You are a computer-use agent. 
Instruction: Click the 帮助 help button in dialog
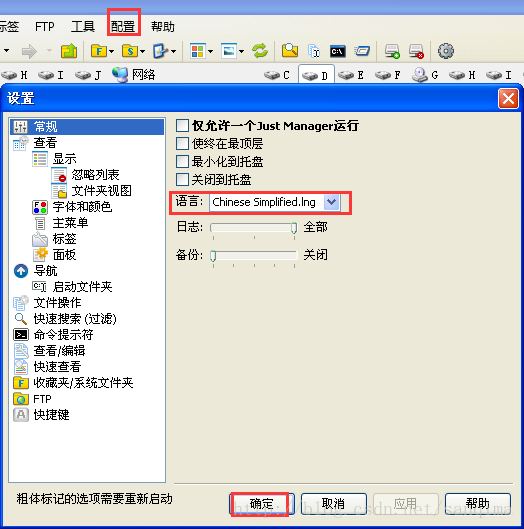(477, 504)
